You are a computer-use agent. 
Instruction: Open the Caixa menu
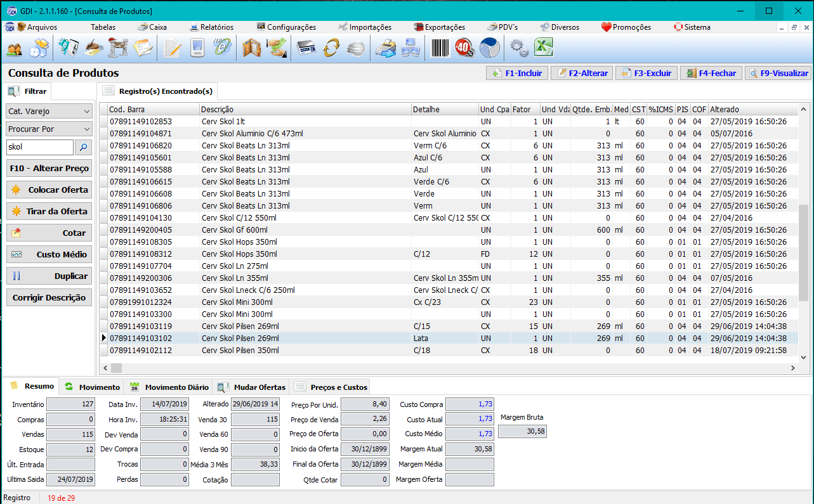(x=152, y=27)
